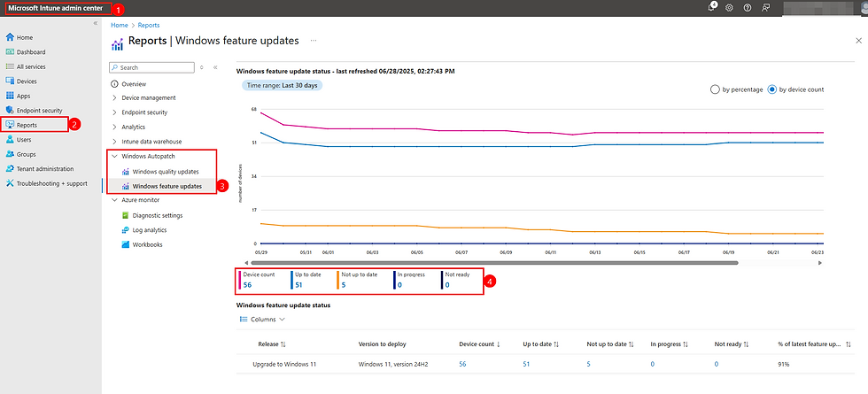Click Not ready legend value 0
This screenshot has width=868, height=394.
pos(447,285)
